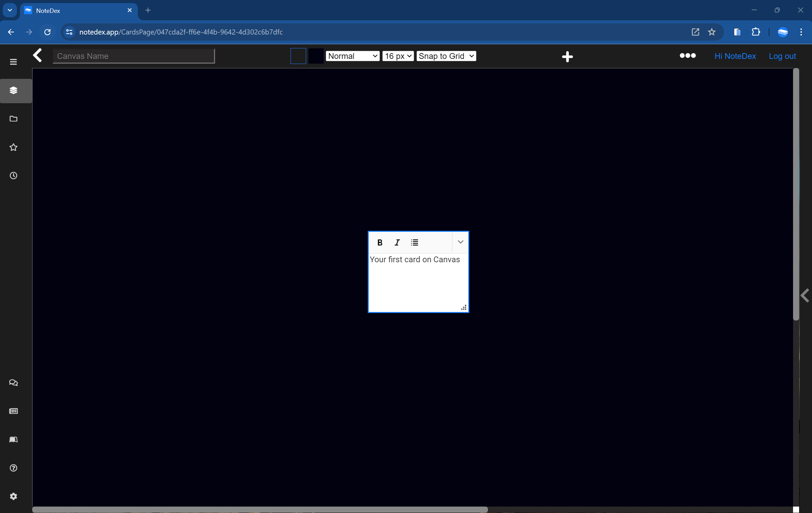Click the folder icon in sidebar
Viewport: 812px width, 513px height.
(14, 119)
